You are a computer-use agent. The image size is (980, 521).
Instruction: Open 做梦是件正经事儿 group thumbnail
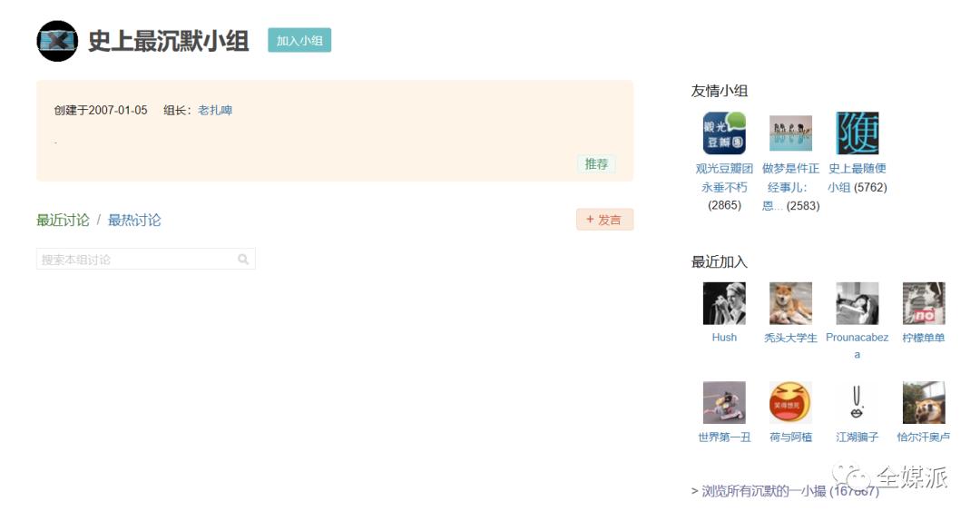(x=790, y=133)
